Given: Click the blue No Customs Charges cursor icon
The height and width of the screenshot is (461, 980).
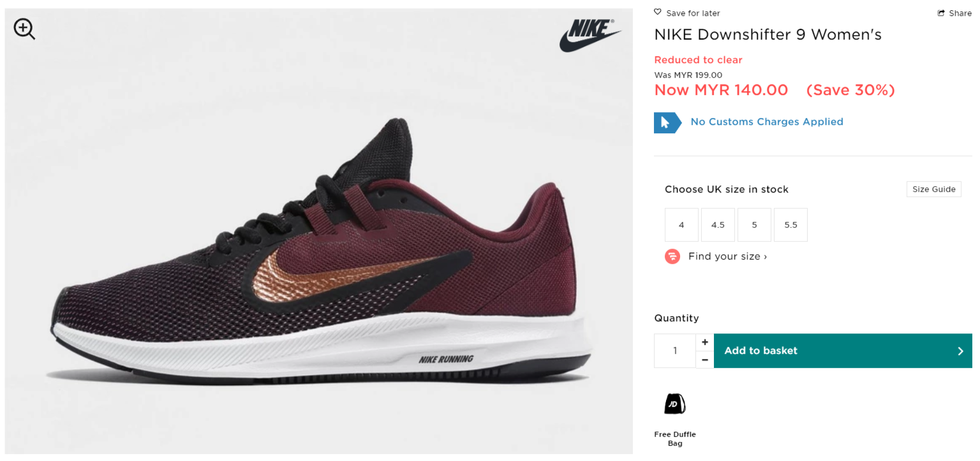Looking at the screenshot, I should [x=667, y=122].
